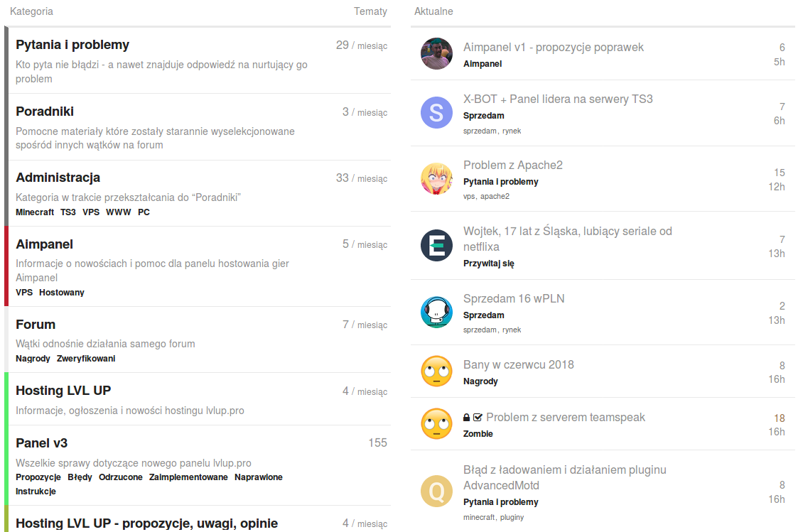Image resolution: width=803 pixels, height=532 pixels.
Task: Select the Hostowany subcategory under Aimpanel
Action: [61, 293]
